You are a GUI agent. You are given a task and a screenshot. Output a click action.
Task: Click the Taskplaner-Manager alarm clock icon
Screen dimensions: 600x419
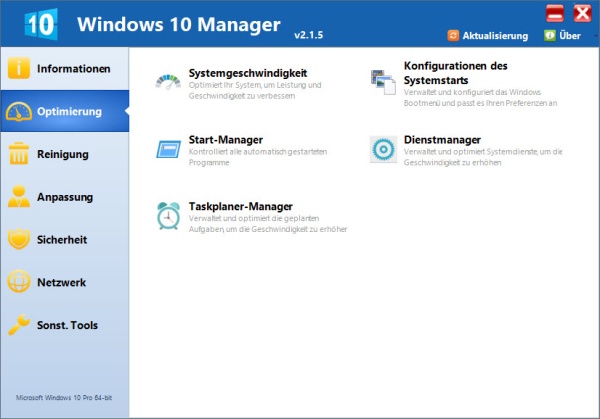point(168,216)
